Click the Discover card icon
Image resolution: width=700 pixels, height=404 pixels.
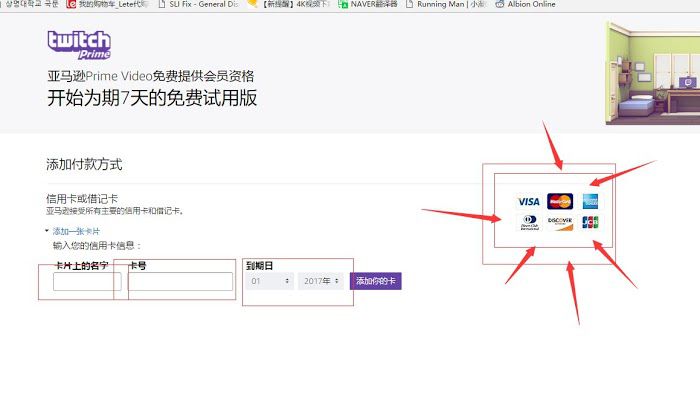[x=560, y=223]
